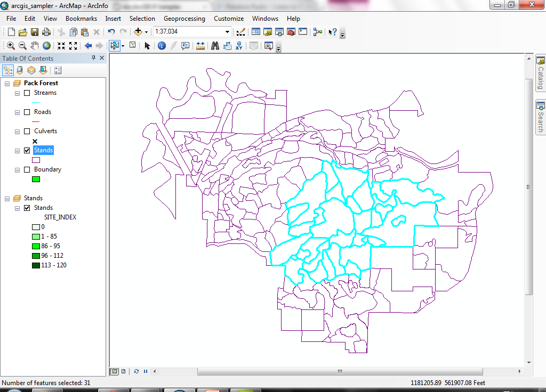
Task: Click the Go To XY tool
Action: (x=239, y=46)
